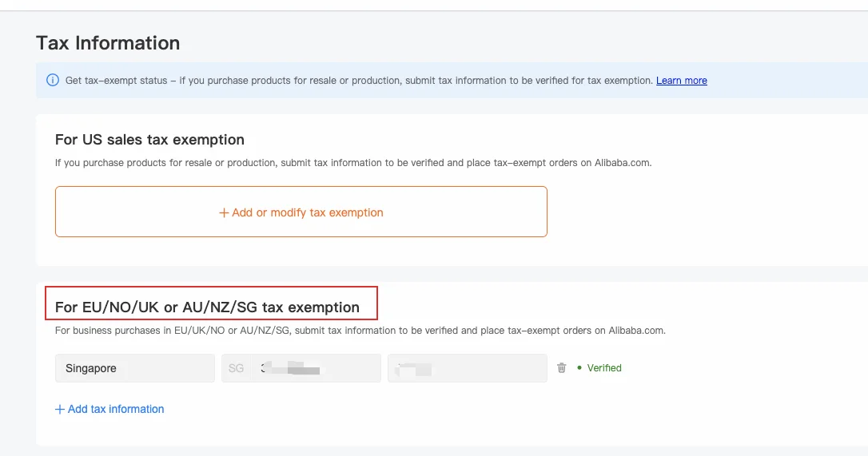Open the Learn more link

(x=681, y=81)
